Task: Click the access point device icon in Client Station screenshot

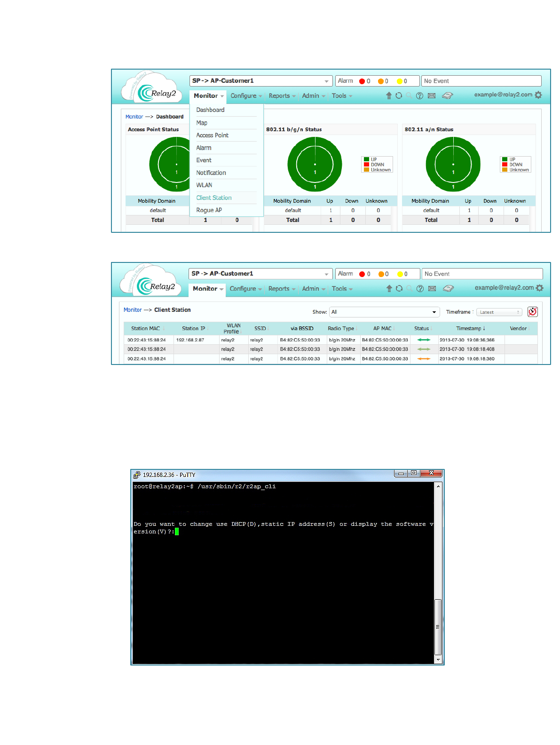Action: (448, 288)
